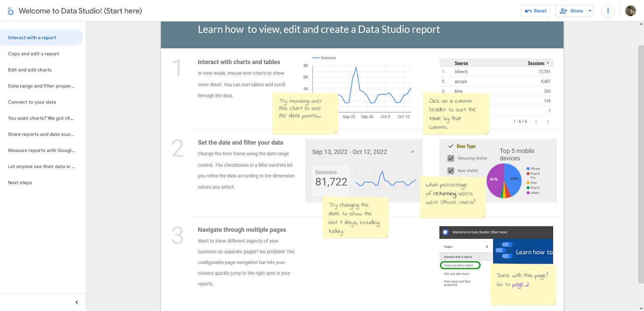Viewport: 644px width, 311px height.
Task: Click the bing source row
Action: tap(496, 91)
